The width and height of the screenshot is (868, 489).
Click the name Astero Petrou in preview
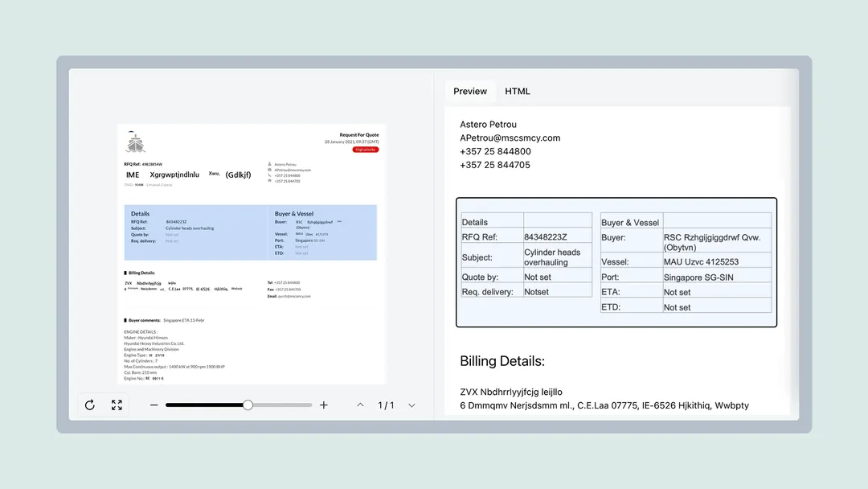point(488,124)
